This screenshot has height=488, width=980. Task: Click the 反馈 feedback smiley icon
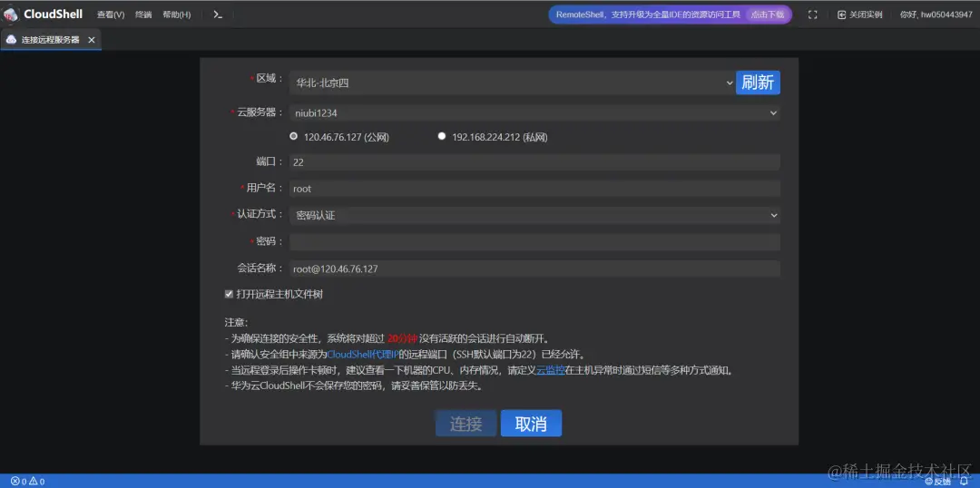point(929,481)
